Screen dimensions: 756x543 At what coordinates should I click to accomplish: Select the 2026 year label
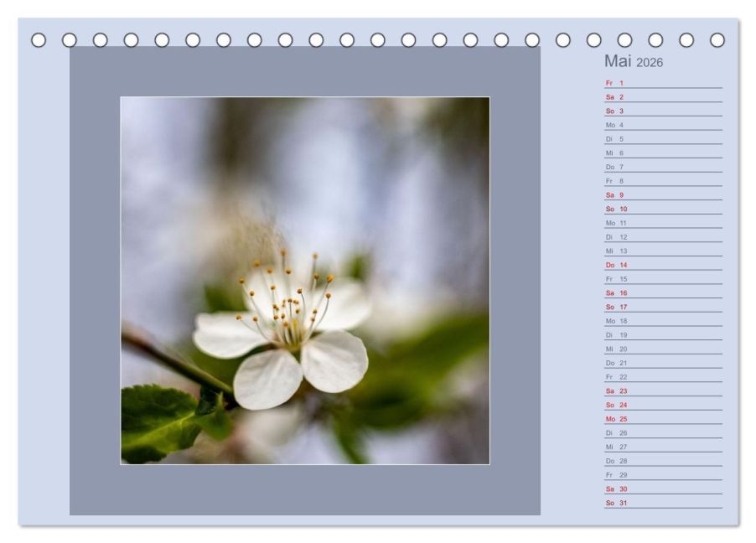(x=650, y=64)
